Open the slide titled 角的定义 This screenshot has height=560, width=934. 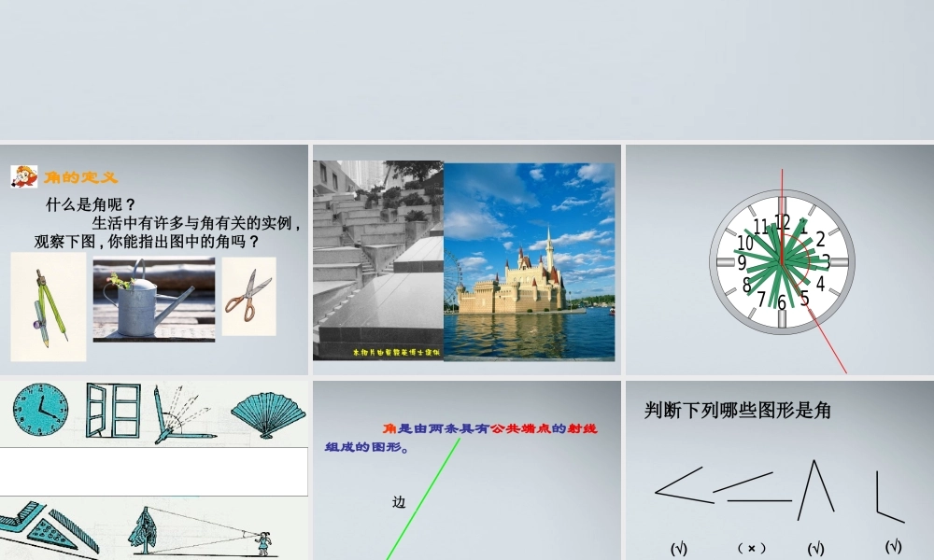click(x=154, y=260)
